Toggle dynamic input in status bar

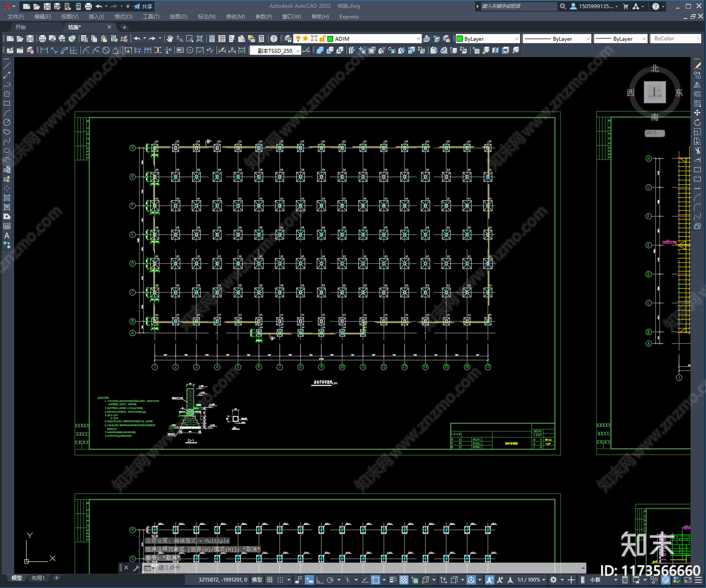pos(309,580)
